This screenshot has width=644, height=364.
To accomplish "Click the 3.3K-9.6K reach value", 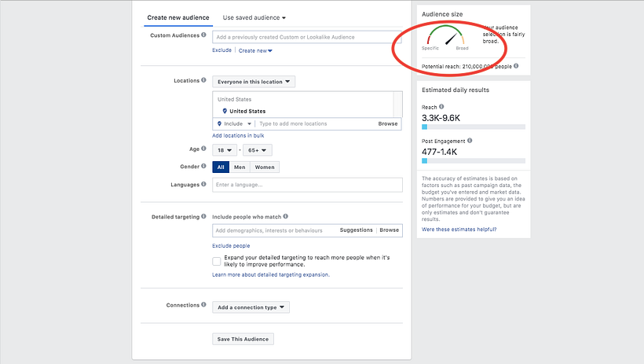I will 441,118.
